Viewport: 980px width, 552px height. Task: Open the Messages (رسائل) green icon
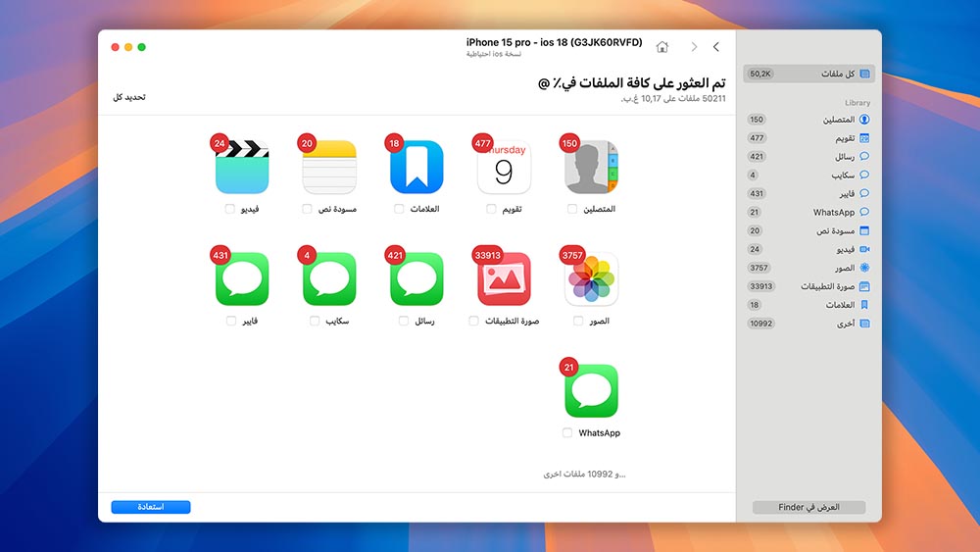[416, 278]
